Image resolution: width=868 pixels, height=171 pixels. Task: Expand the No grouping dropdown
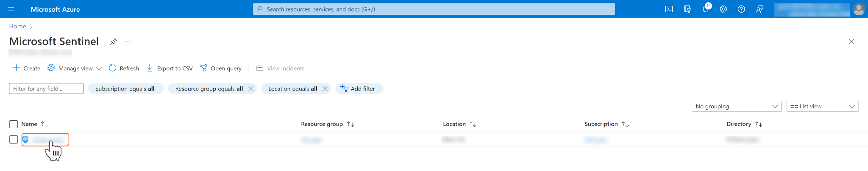[x=737, y=106]
